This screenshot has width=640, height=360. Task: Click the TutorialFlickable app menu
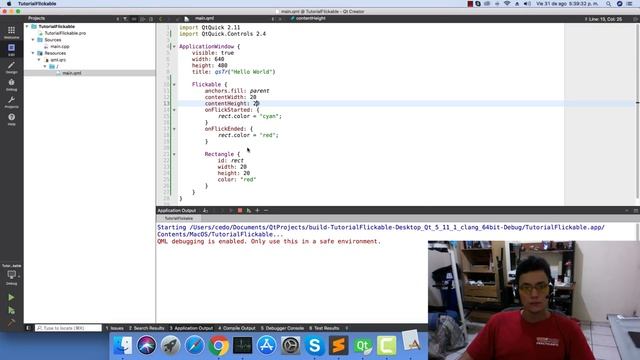click(37, 4)
